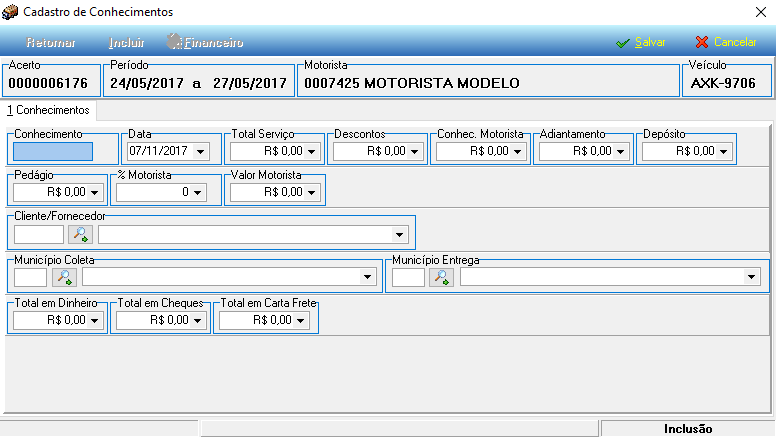The width and height of the screenshot is (776, 437).
Task: Click the Município Entrega code field
Action: tap(408, 277)
